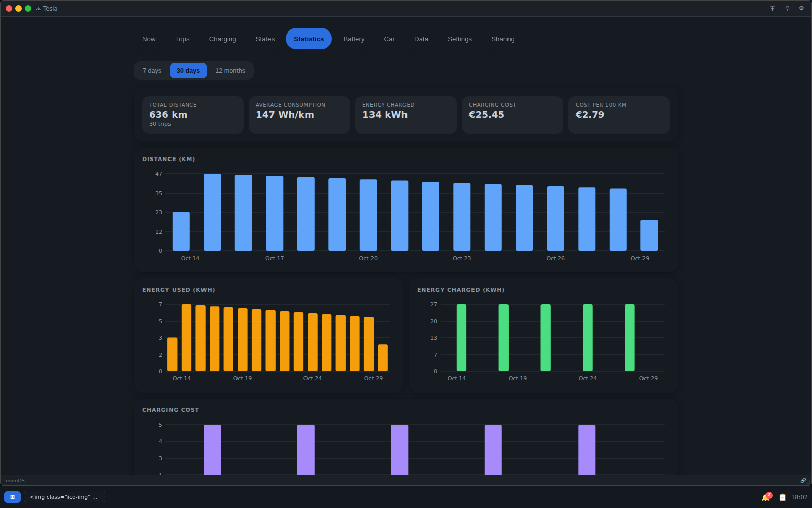This screenshot has width=812, height=508.
Task: Open the start grid button in taskbar
Action: [x=12, y=497]
